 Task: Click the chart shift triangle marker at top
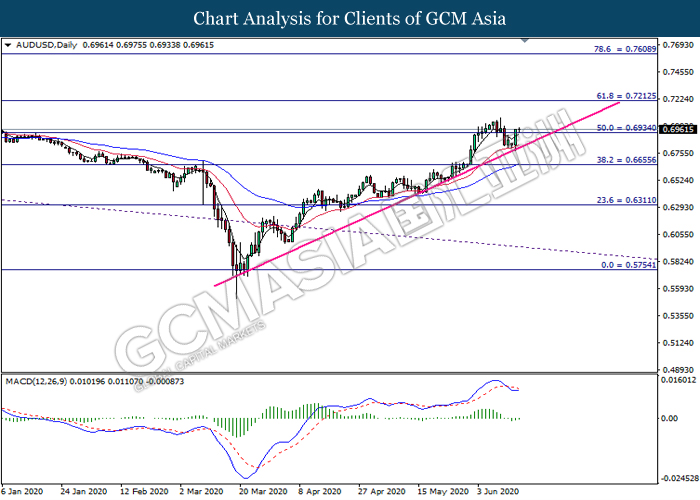click(525, 41)
